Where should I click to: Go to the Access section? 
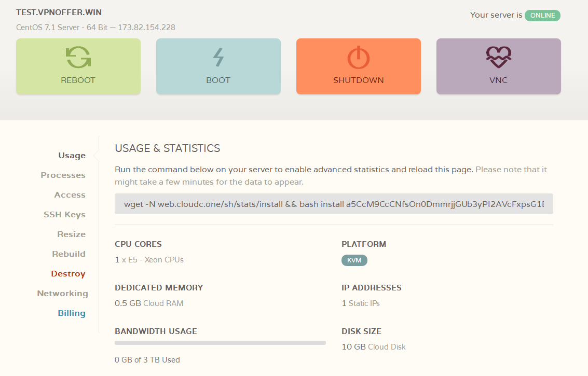70,195
